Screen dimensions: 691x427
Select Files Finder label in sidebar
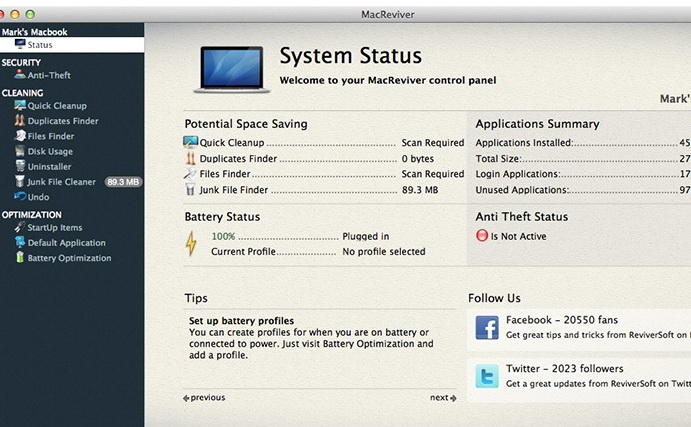tap(51, 136)
